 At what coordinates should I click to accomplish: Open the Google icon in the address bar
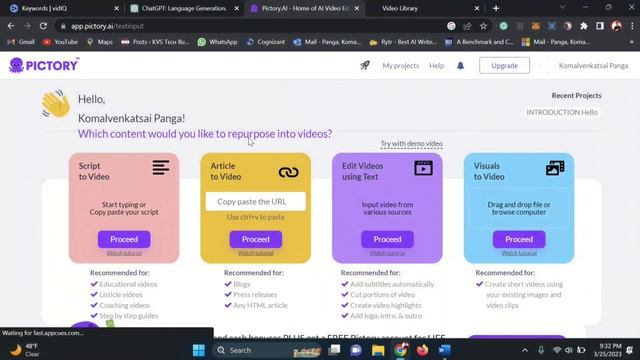[451, 26]
